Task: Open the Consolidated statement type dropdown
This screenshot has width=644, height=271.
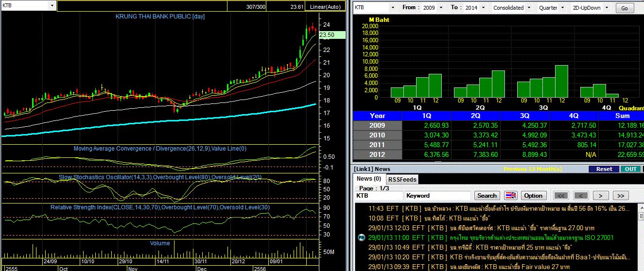Action: [529, 8]
